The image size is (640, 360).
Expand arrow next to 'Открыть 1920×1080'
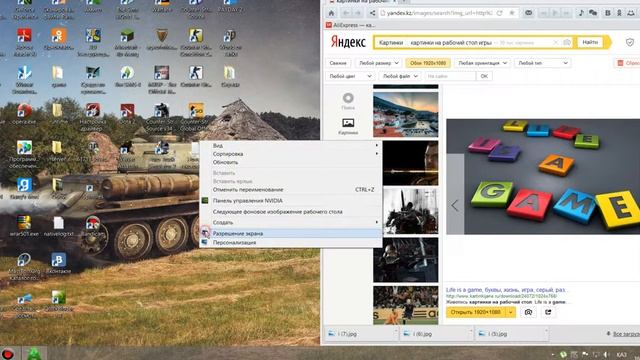[x=511, y=312]
